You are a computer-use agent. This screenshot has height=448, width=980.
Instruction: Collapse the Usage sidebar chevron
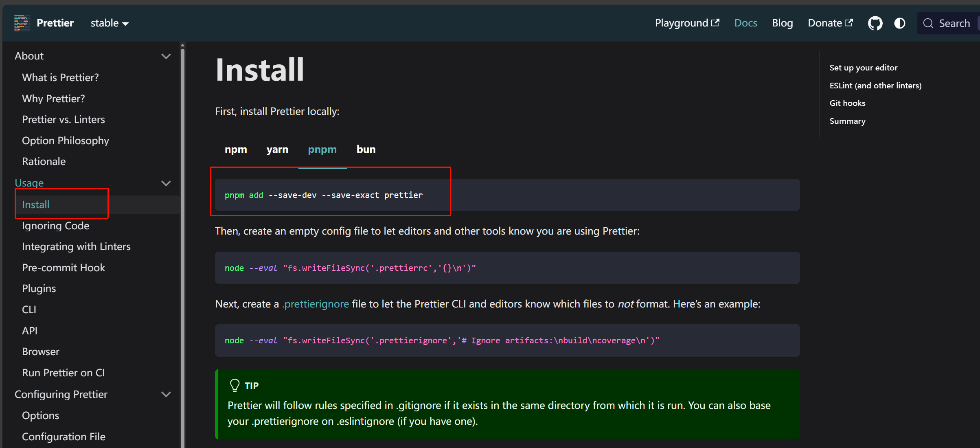(x=166, y=183)
